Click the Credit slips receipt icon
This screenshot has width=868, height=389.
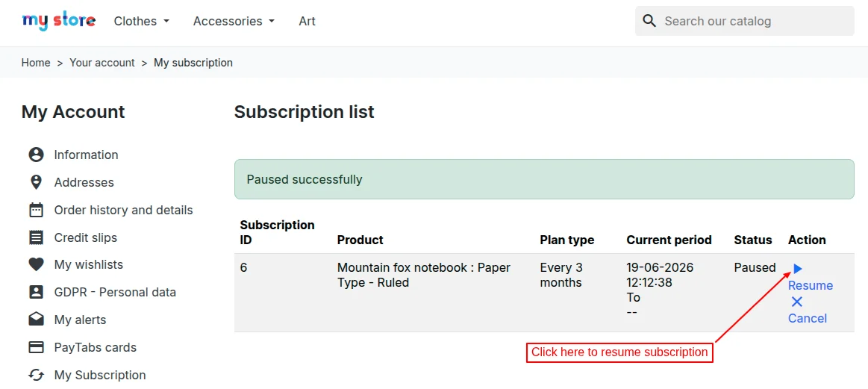point(36,237)
